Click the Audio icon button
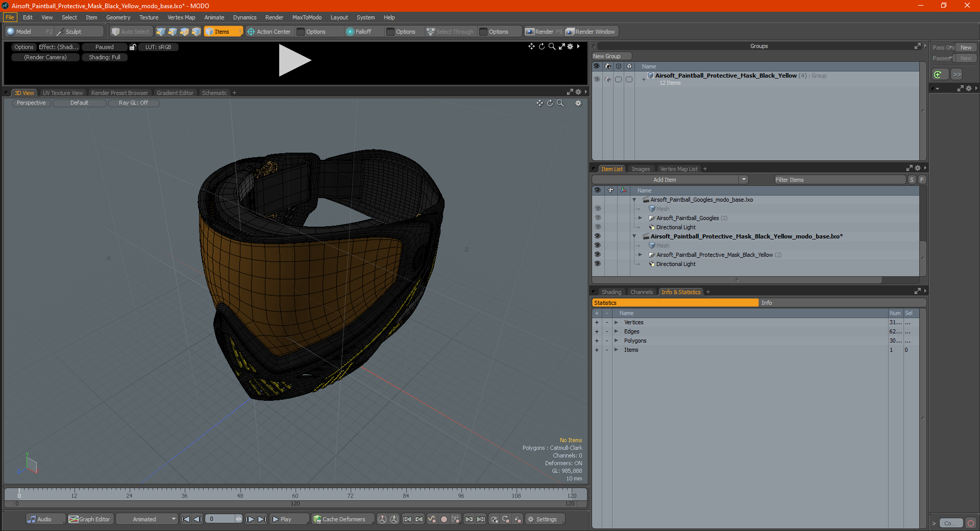 pos(32,519)
